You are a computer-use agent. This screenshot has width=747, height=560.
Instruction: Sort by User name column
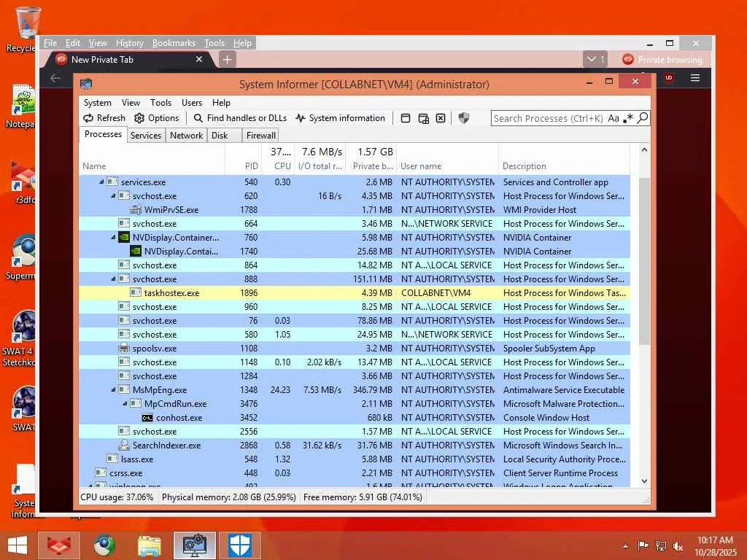click(448, 159)
